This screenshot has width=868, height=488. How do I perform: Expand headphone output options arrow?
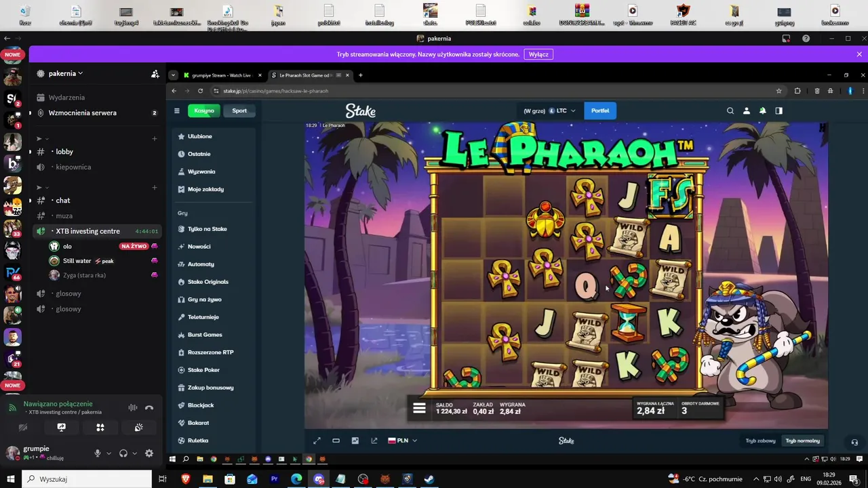[x=134, y=453]
